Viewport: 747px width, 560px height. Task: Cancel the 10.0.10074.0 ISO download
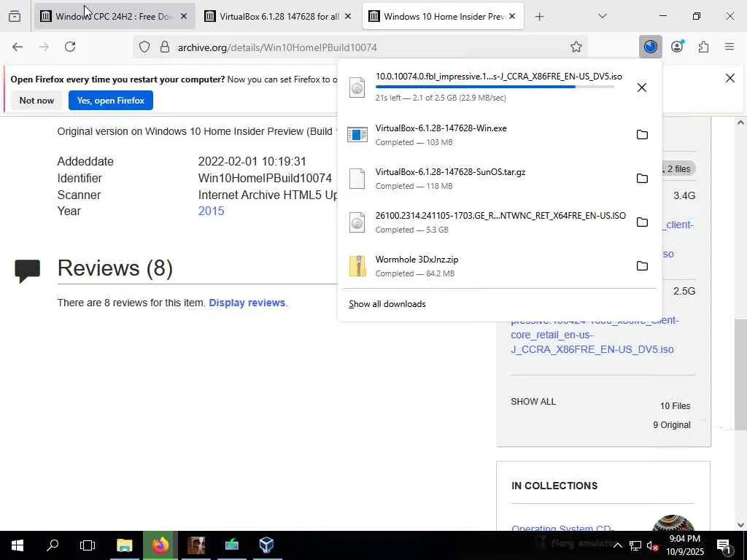642,87
